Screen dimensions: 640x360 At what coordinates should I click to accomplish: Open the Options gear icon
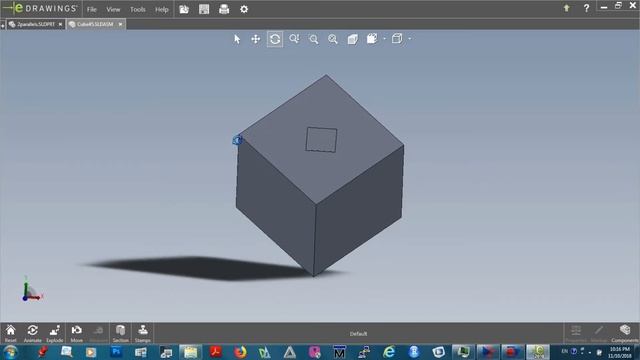[244, 9]
